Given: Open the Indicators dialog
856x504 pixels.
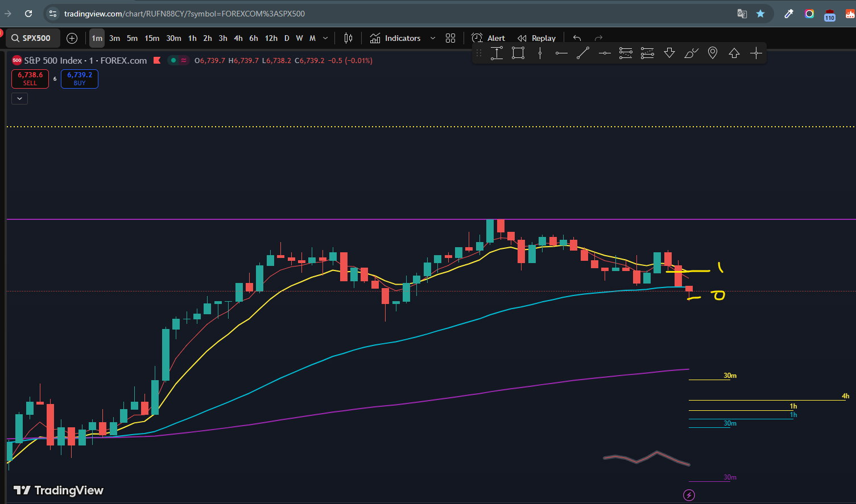Looking at the screenshot, I should [395, 38].
